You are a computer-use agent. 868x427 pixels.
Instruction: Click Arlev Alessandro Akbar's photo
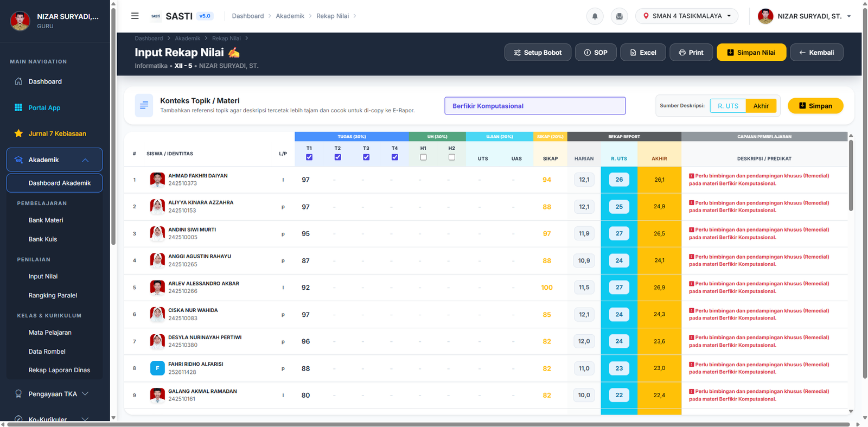[157, 288]
